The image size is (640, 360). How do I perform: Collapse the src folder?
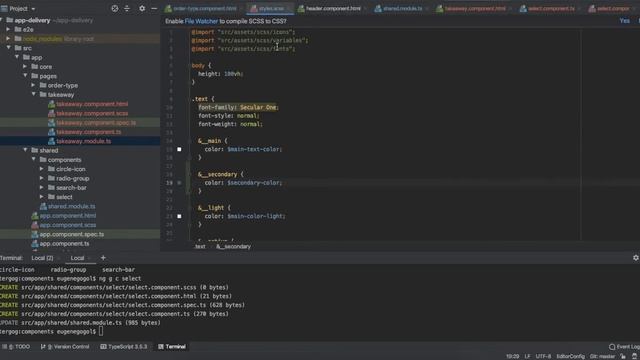9,48
